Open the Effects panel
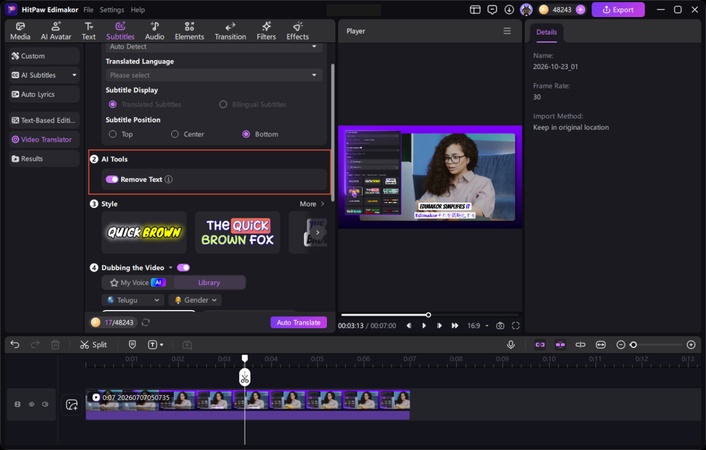 pyautogui.click(x=298, y=31)
